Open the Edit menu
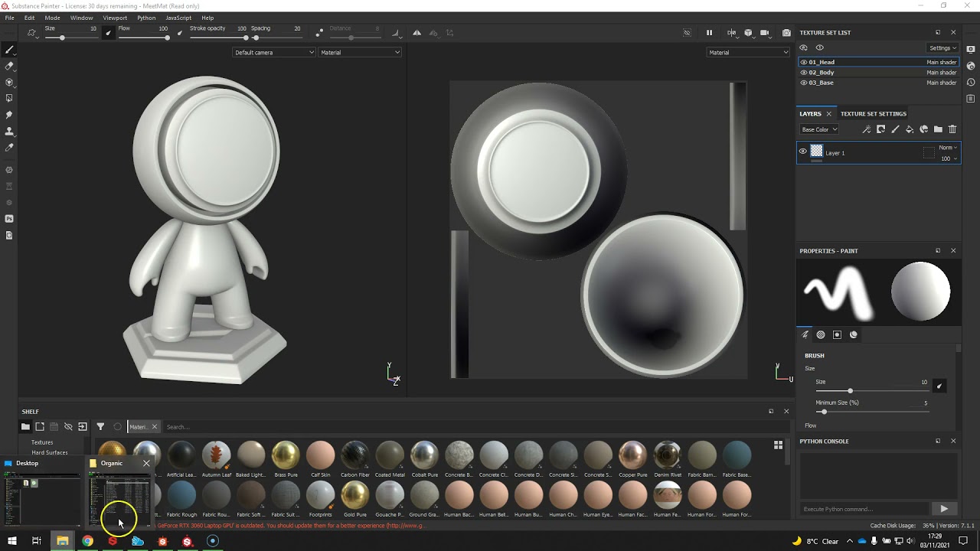Viewport: 980px width, 551px height. [x=29, y=18]
